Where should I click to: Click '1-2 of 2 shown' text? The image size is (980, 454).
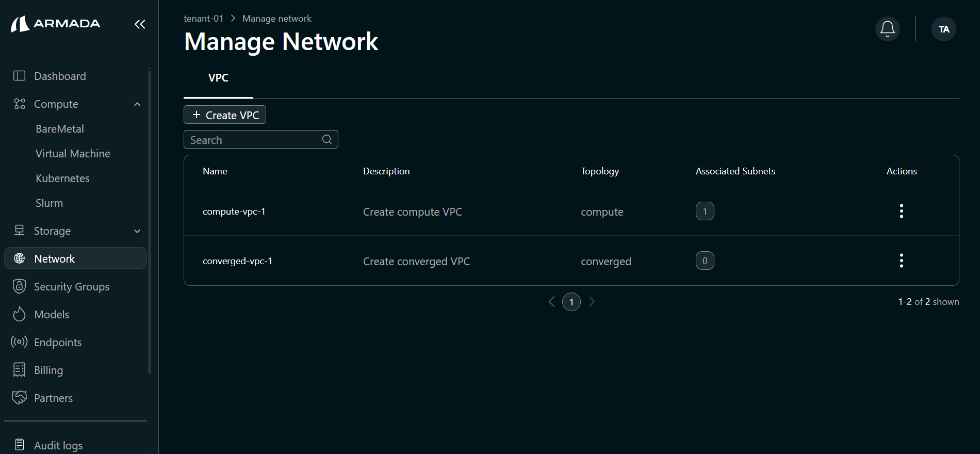pos(928,302)
